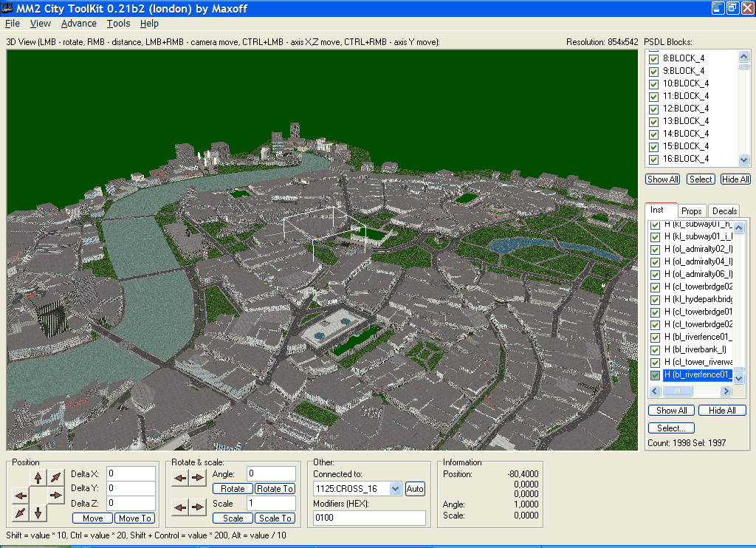Click the Position up arrow button
This screenshot has height=548, width=756.
click(38, 478)
